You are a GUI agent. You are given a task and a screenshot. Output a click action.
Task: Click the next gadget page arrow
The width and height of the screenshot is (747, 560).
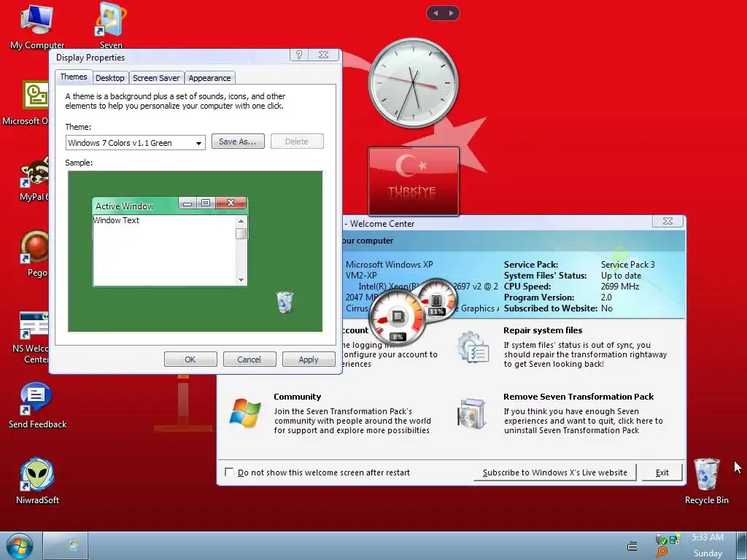point(451,13)
